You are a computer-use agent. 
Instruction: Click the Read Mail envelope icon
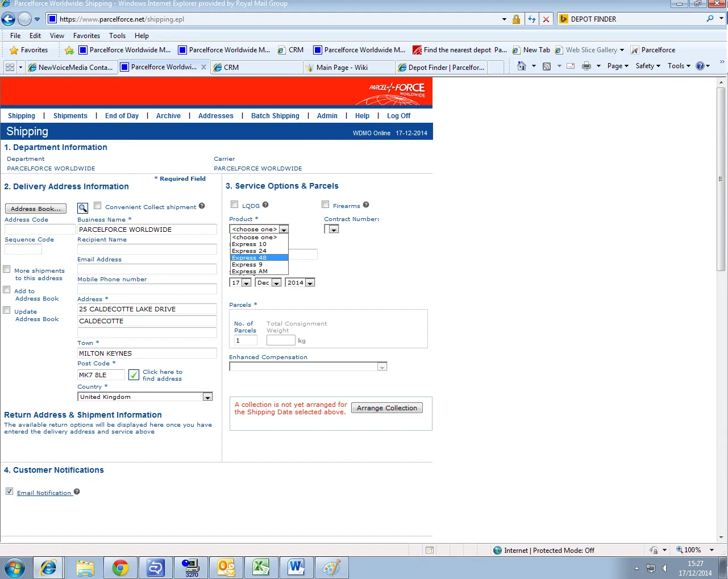point(571,66)
